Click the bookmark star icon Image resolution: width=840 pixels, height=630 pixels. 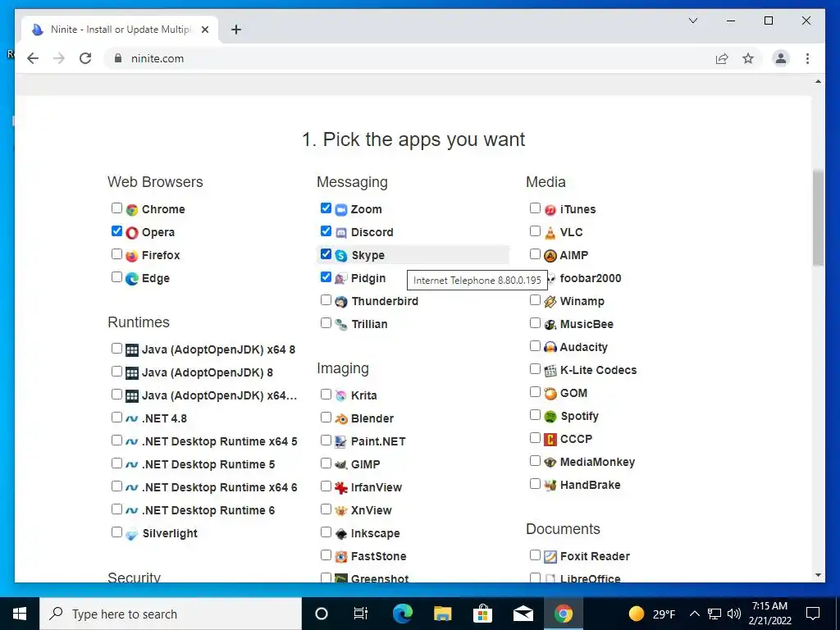[748, 58]
